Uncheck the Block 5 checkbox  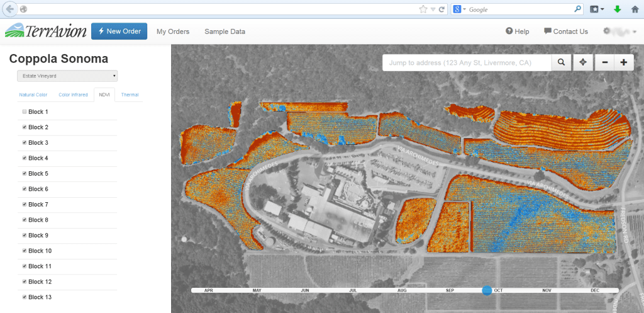tap(25, 173)
